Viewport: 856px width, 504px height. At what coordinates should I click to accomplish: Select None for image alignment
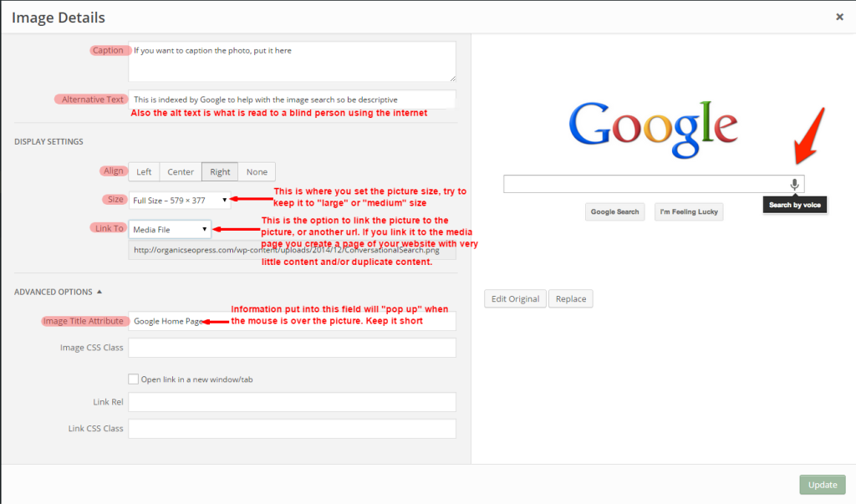point(257,171)
